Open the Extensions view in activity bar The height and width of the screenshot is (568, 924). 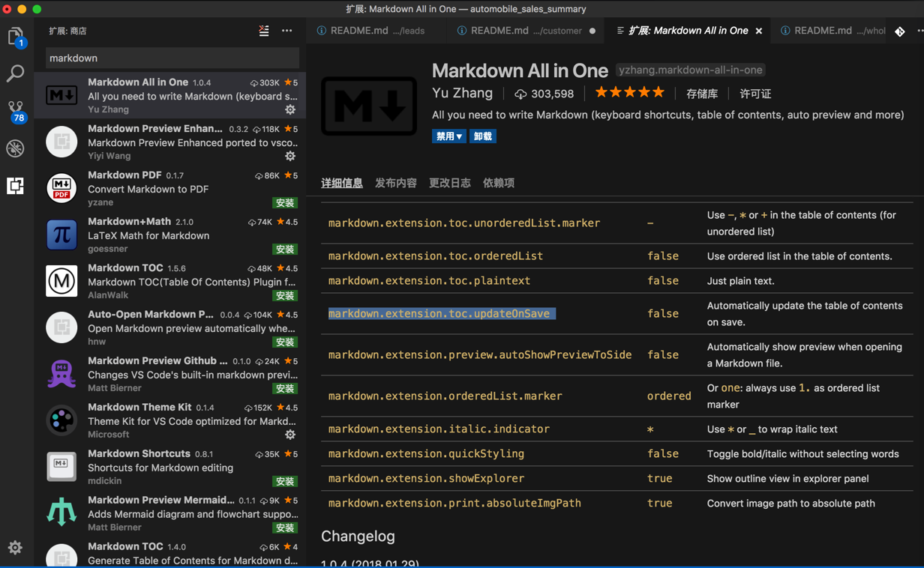tap(16, 186)
